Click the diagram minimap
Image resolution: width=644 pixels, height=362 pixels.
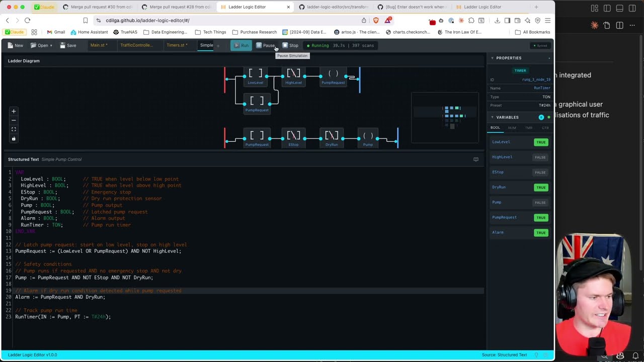(445, 118)
